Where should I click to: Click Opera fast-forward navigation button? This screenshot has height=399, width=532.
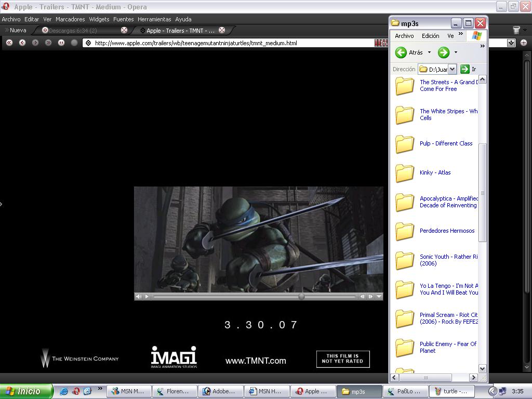[x=48, y=43]
